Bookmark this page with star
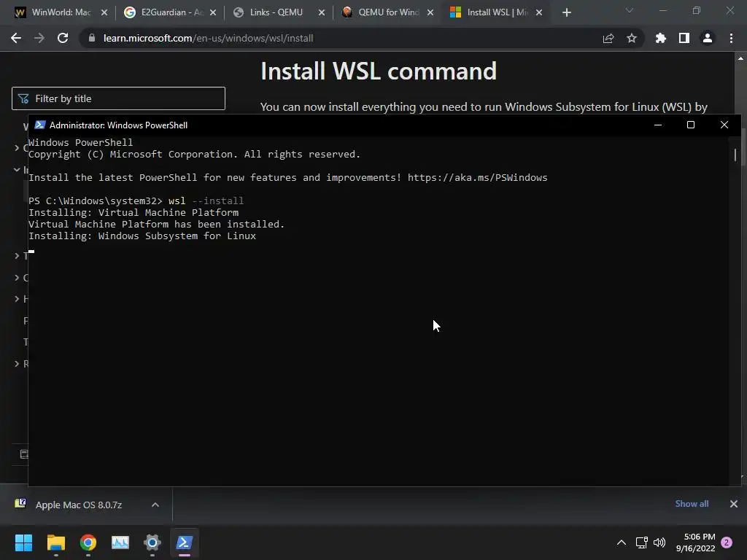Viewport: 747px width, 560px height. coord(632,38)
